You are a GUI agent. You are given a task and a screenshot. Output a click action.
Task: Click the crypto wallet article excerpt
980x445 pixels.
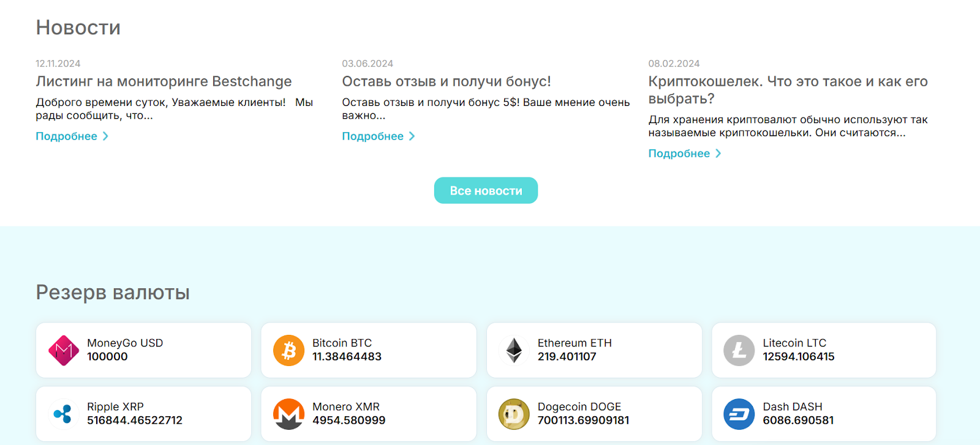coord(788,126)
